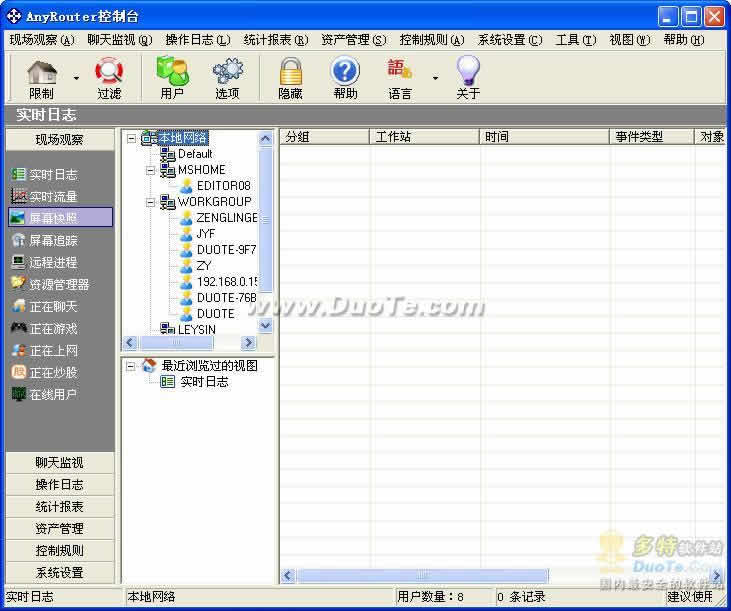Click the 隐藏 padlock icon

pos(290,77)
